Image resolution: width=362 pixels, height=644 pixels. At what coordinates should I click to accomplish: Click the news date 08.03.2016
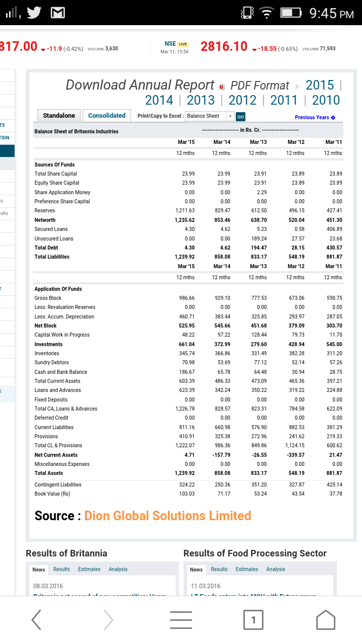48,586
